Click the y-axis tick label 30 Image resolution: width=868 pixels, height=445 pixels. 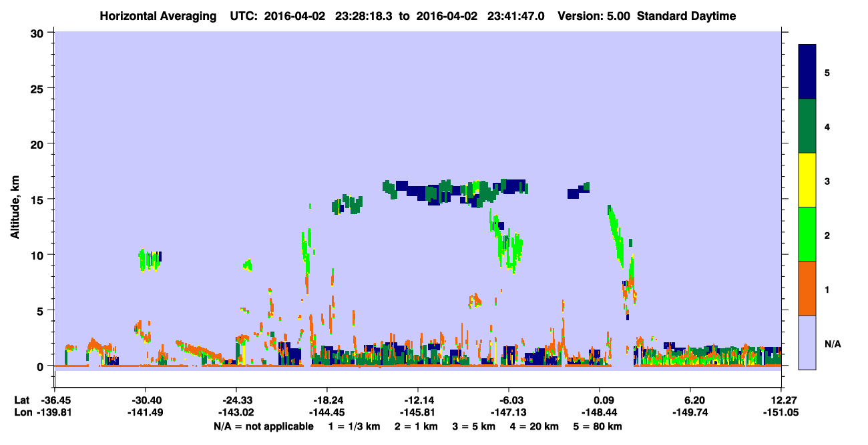[x=39, y=33]
